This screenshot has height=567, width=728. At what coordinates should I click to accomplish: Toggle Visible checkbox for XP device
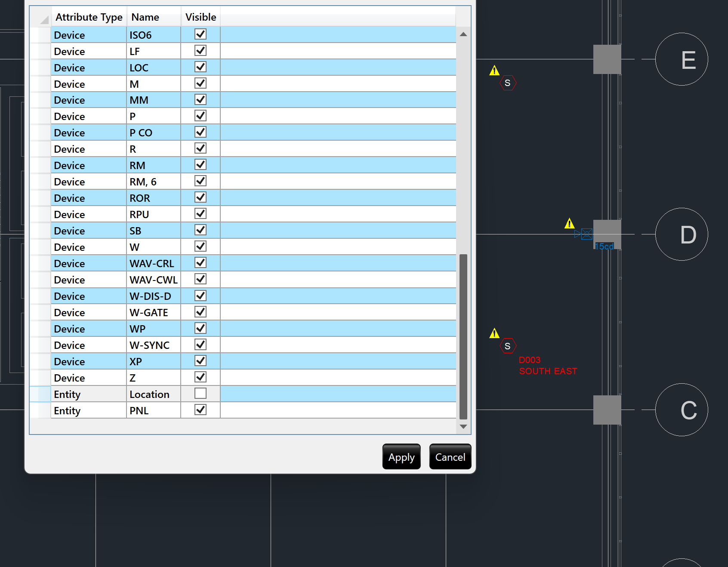[201, 361]
